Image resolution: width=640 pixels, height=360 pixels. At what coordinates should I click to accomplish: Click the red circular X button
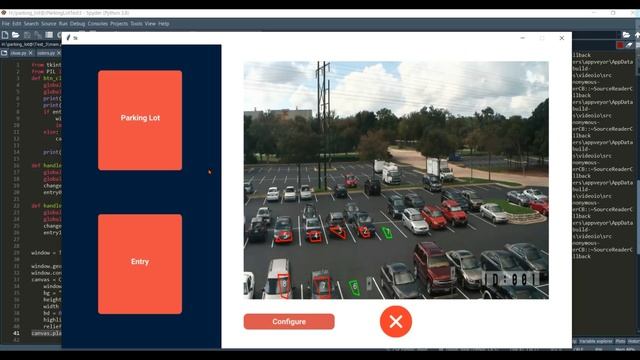396,322
